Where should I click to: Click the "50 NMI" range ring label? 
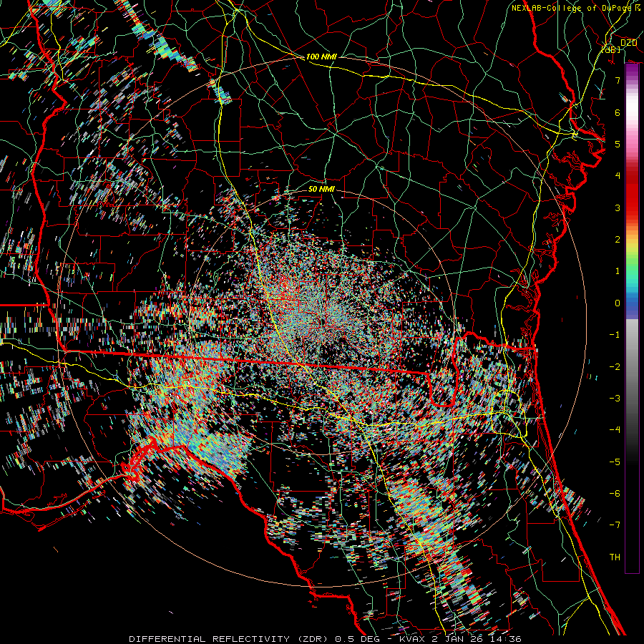321,189
